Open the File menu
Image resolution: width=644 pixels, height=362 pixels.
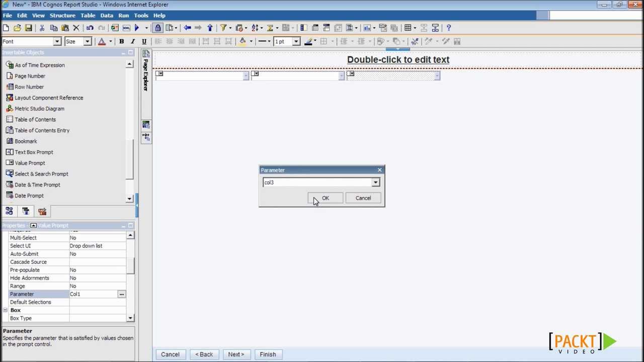8,16
